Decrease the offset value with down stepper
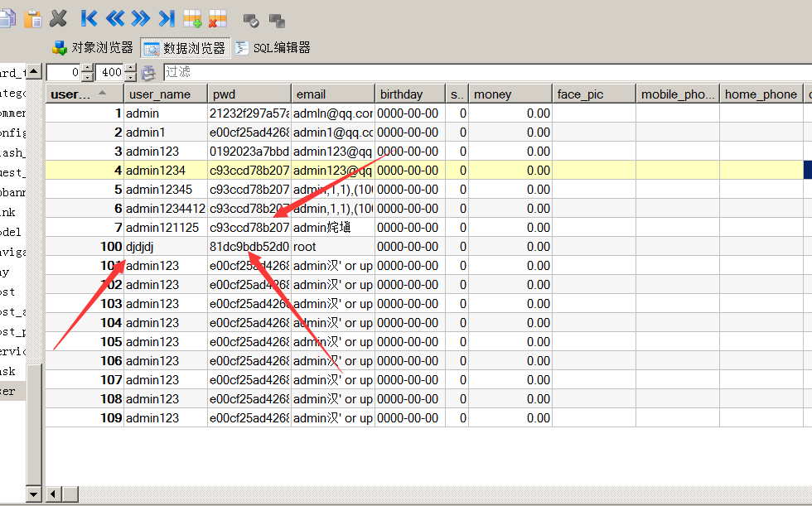 [88, 77]
